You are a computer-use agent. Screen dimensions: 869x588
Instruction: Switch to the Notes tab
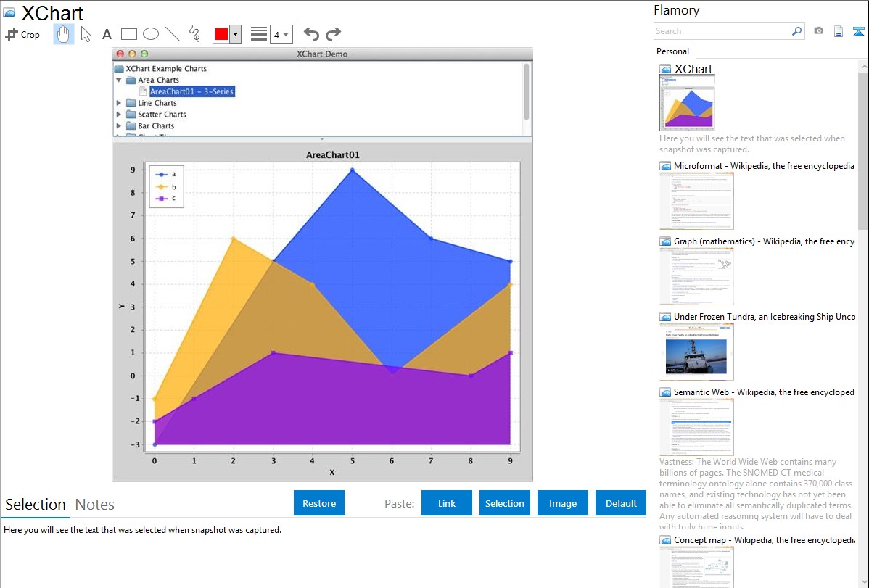coord(95,505)
